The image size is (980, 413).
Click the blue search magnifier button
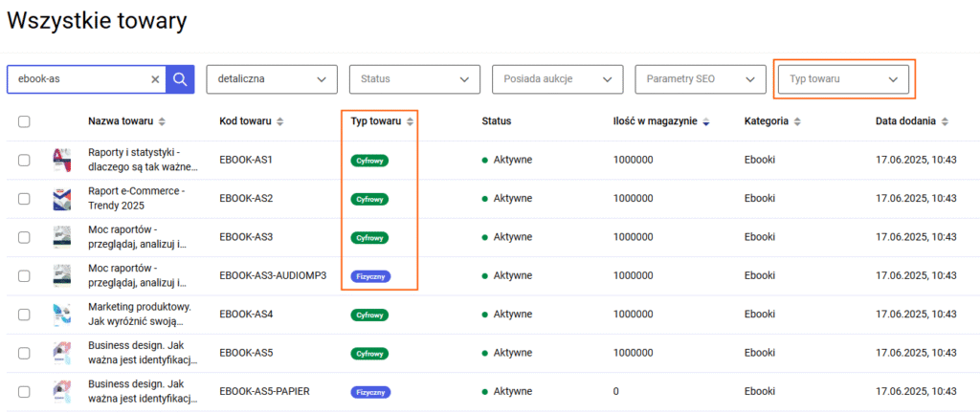coord(180,79)
